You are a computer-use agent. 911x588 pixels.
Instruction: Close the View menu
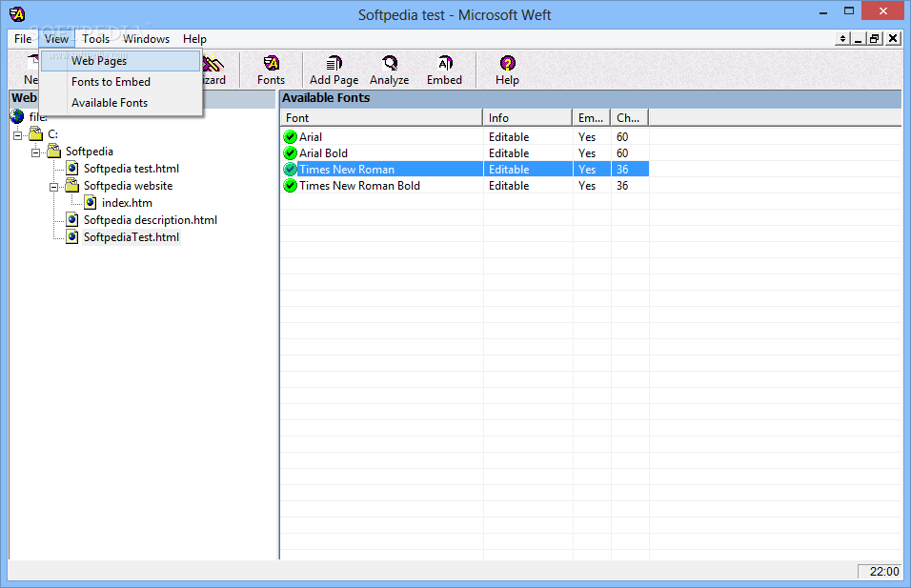point(56,39)
